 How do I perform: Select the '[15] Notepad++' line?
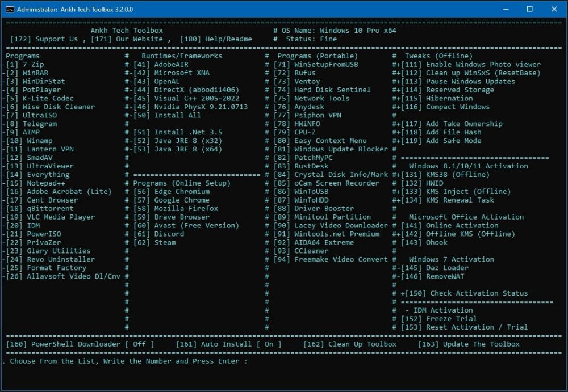[x=35, y=183]
